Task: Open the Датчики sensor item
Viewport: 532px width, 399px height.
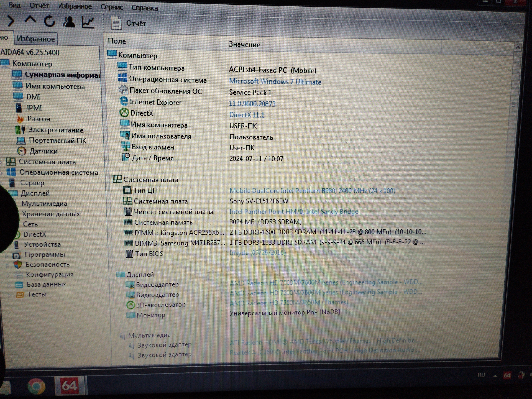Action: point(44,151)
